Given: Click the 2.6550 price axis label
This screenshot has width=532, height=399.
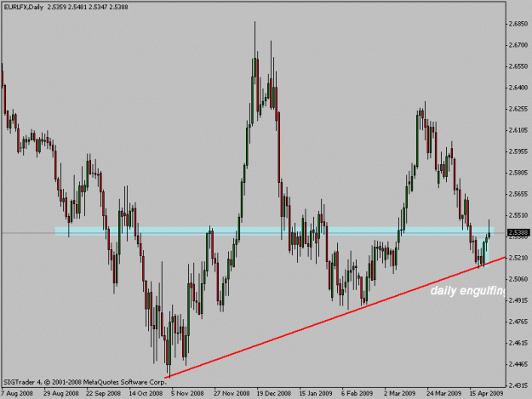Looking at the screenshot, I should (x=518, y=66).
